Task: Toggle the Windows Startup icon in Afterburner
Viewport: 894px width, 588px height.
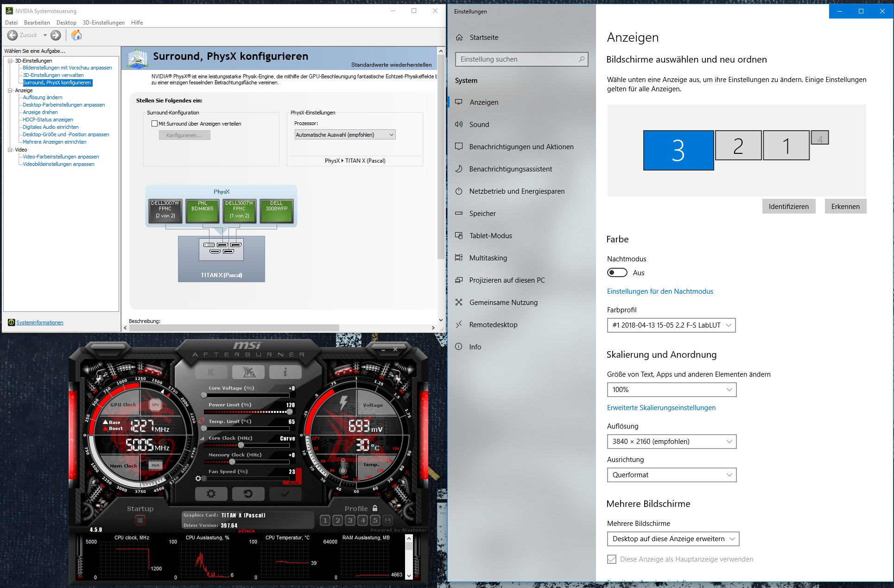Action: pyautogui.click(x=140, y=521)
